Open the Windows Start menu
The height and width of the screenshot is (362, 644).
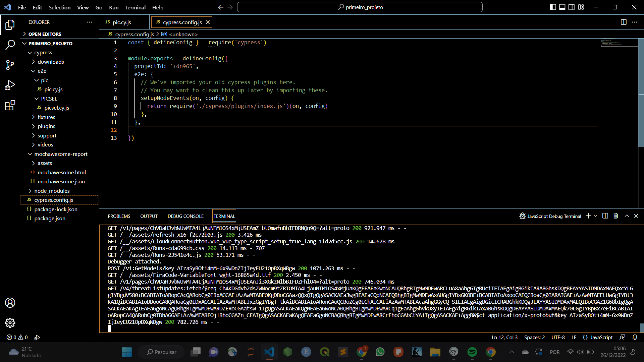tap(127, 352)
